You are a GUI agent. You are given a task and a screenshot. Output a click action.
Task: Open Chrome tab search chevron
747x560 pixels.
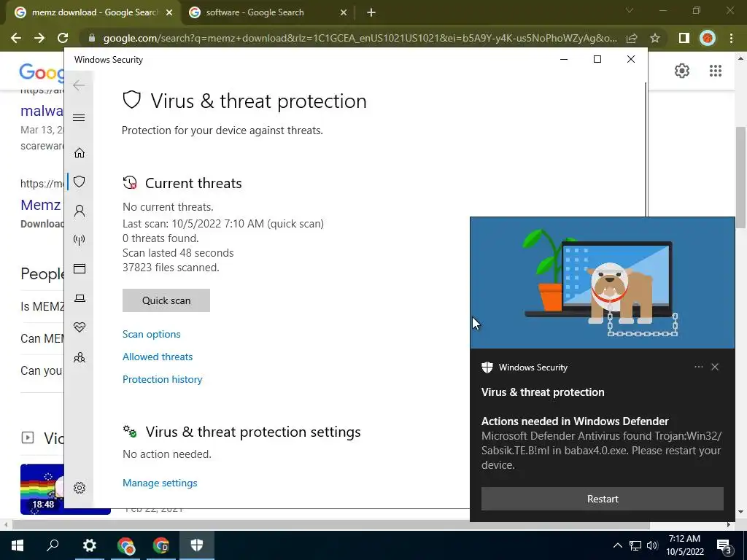(x=630, y=10)
